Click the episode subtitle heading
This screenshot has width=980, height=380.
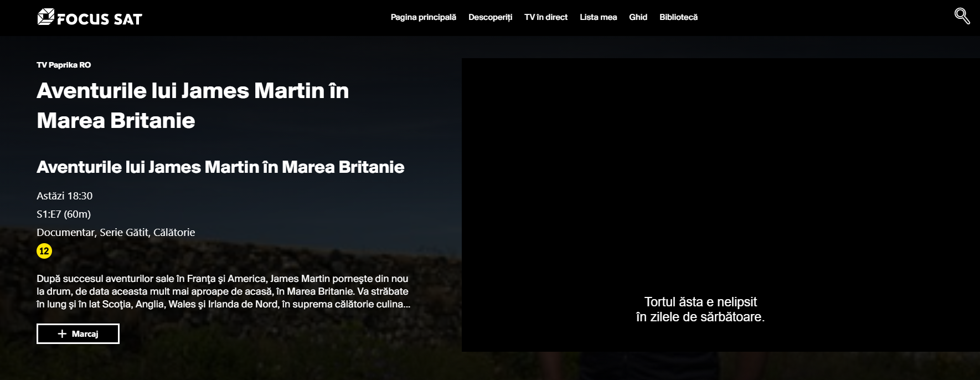coord(220,167)
